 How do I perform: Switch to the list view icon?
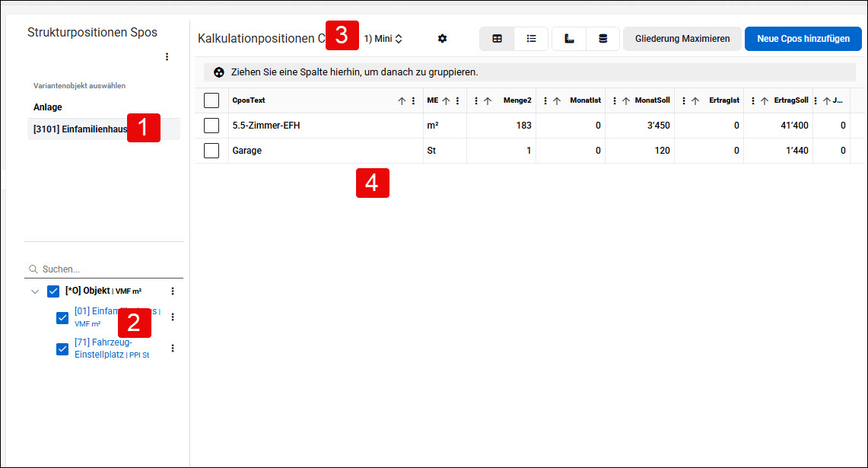pyautogui.click(x=532, y=39)
